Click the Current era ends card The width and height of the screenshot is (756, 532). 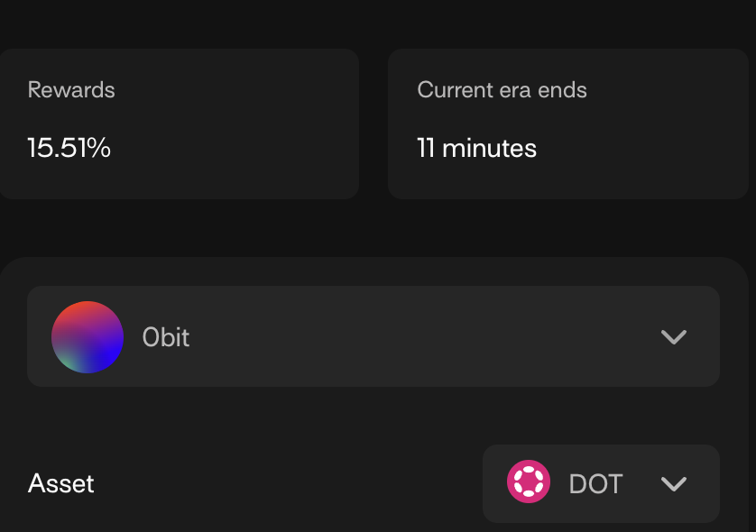click(567, 123)
